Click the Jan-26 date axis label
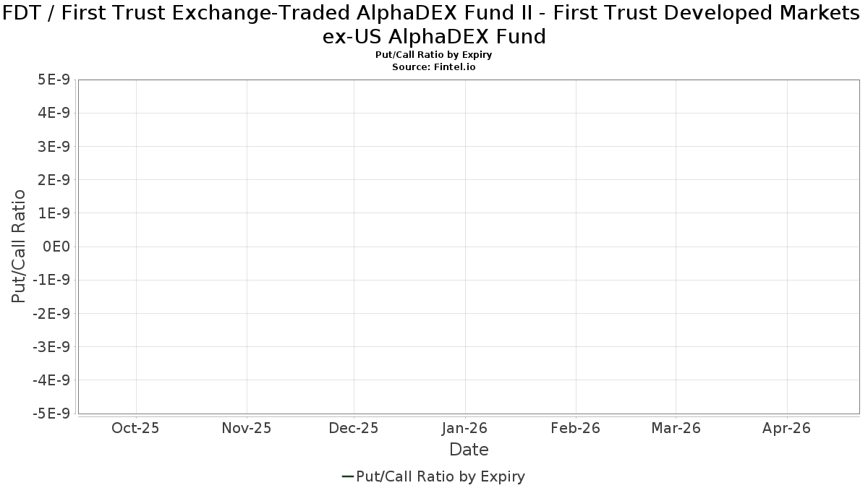 coord(465,428)
